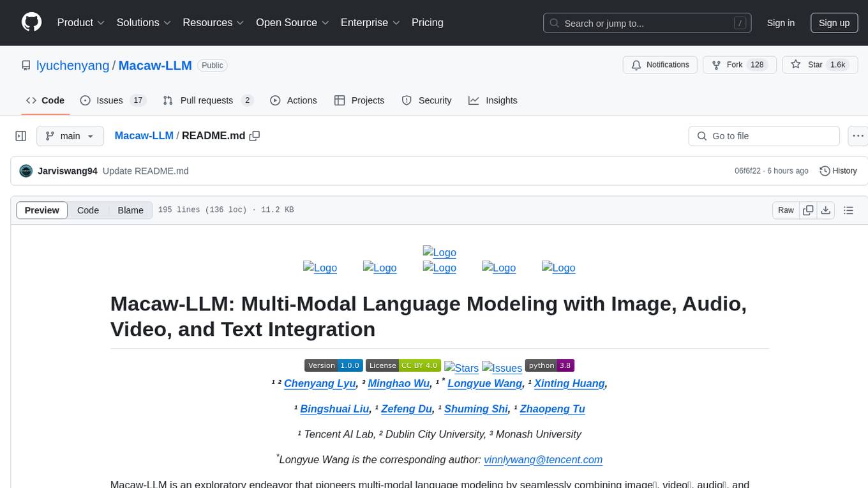Copy raw file contents
The width and height of the screenshot is (868, 488).
click(x=808, y=210)
